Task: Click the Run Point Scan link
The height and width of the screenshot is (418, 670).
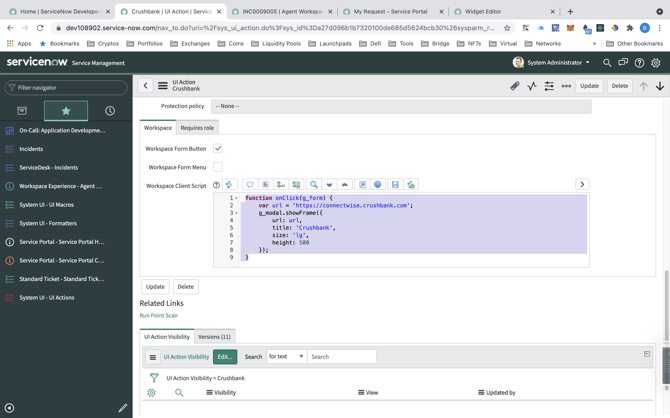Action: [x=159, y=316]
